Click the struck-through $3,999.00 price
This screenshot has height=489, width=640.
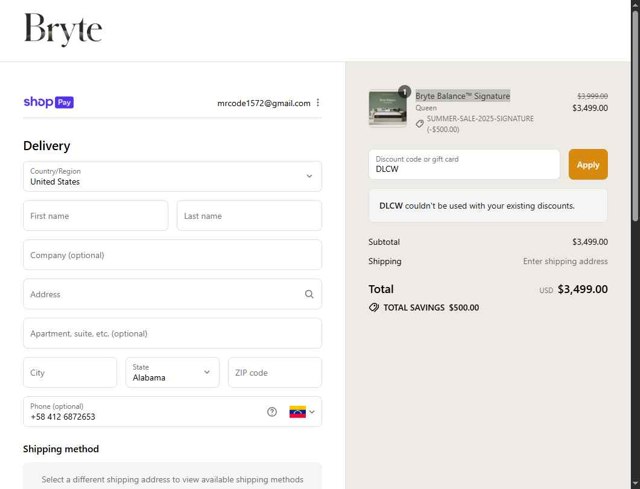pos(592,96)
